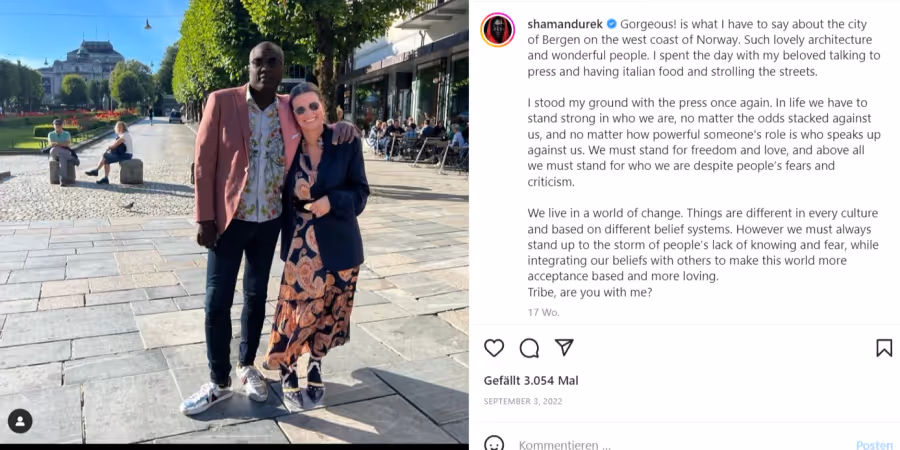The width and height of the screenshot is (900, 450).
Task: Open the SEPTEMBER 3, 2022 date link
Action: click(x=523, y=401)
